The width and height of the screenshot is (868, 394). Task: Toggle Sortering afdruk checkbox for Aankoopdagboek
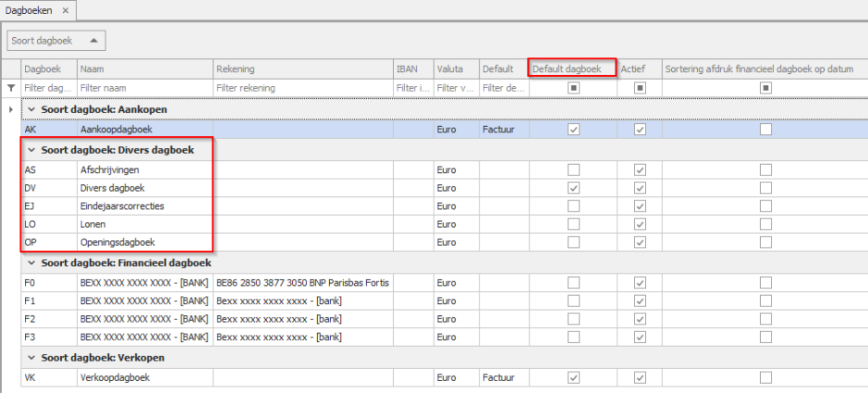pyautogui.click(x=765, y=129)
